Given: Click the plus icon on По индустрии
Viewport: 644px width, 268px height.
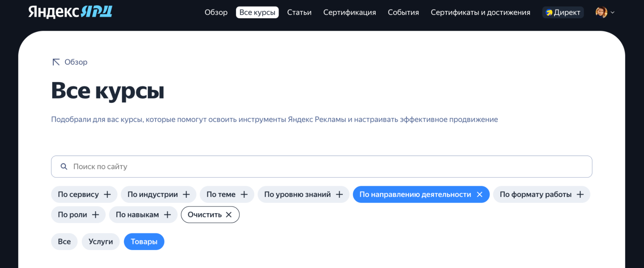Looking at the screenshot, I should pos(186,195).
